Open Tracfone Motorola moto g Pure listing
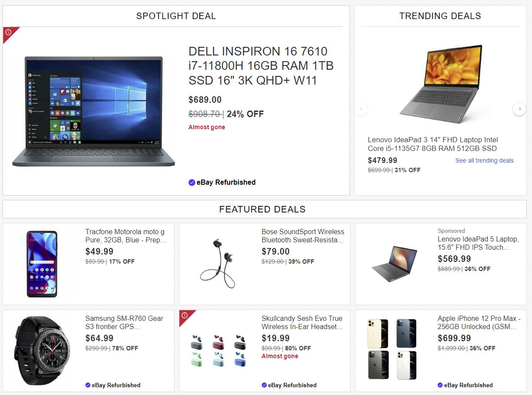 coord(126,236)
